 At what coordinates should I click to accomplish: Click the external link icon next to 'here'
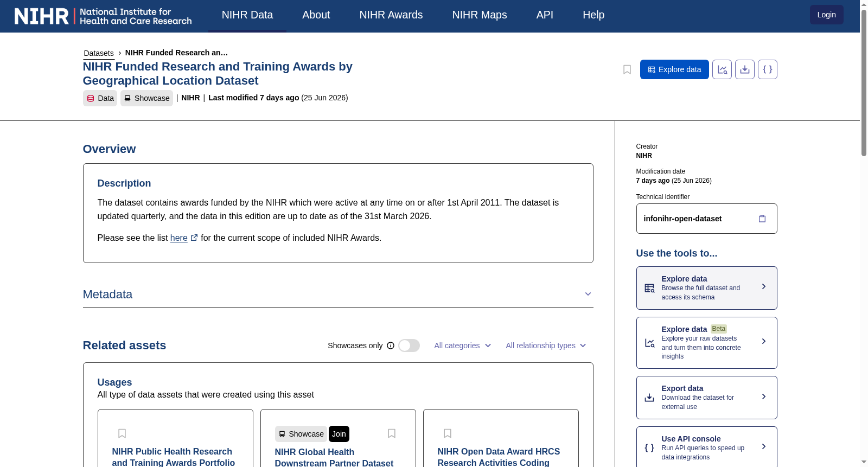194,238
